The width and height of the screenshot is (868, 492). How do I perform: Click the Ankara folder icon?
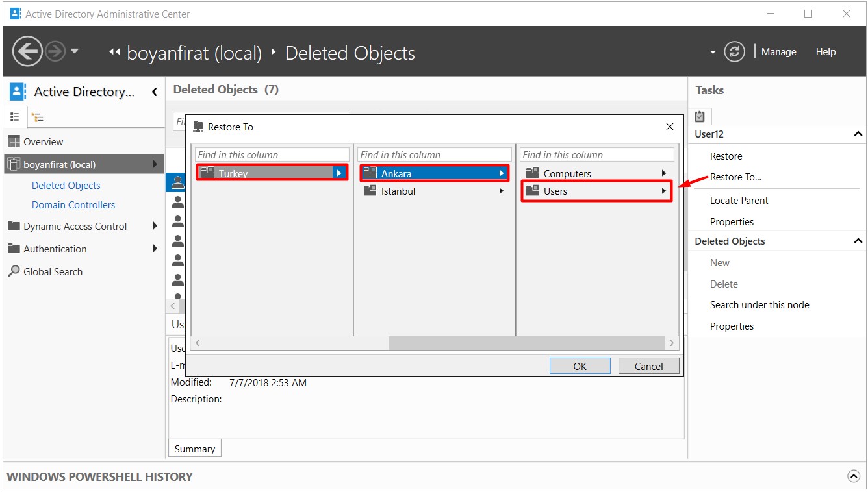(370, 173)
